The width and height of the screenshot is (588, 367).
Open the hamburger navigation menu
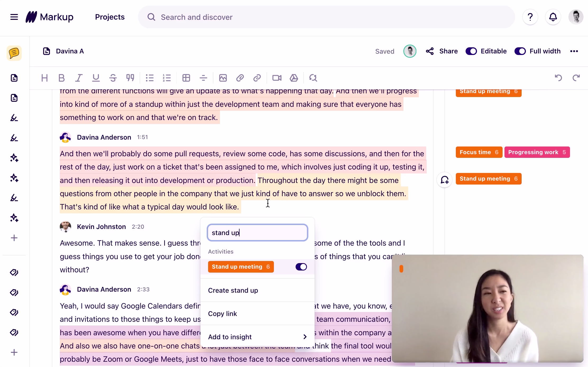14,17
